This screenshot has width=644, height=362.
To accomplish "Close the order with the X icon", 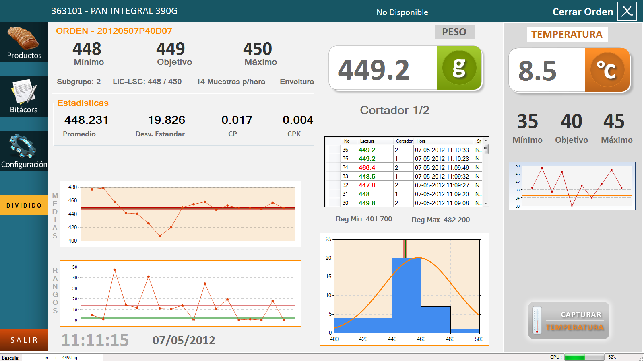I will click(627, 11).
